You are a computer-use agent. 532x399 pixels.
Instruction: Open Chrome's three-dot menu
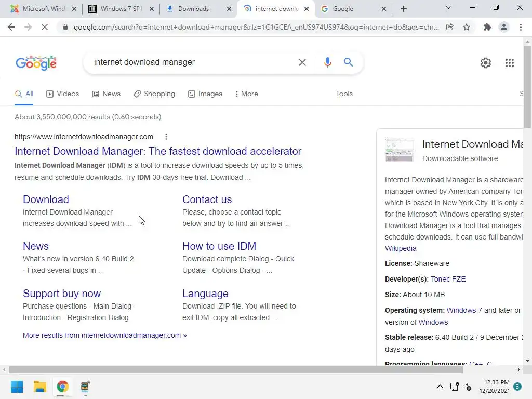[x=521, y=27]
